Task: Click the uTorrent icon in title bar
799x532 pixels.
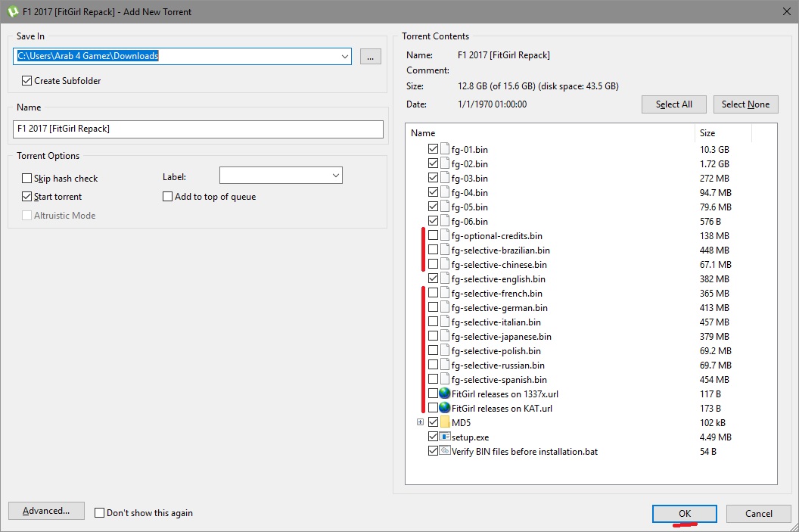Action: point(13,11)
